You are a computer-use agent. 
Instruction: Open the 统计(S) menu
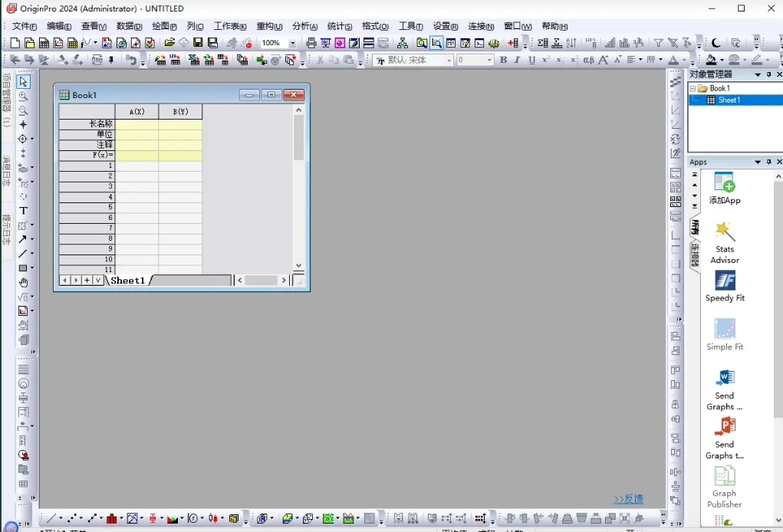340,26
